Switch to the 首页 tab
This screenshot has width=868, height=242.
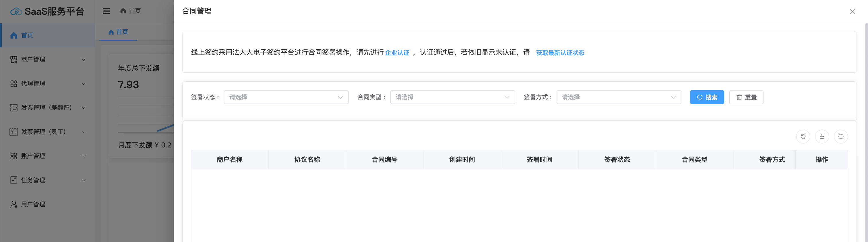[118, 32]
